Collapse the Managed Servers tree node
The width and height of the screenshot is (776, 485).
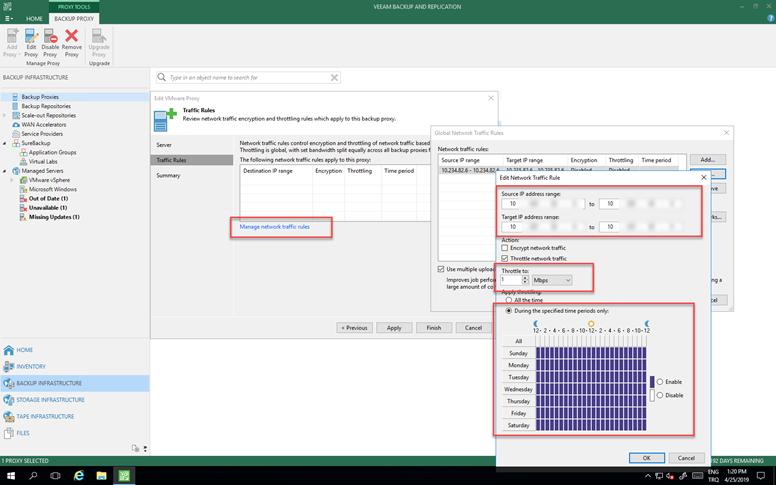coord(4,171)
